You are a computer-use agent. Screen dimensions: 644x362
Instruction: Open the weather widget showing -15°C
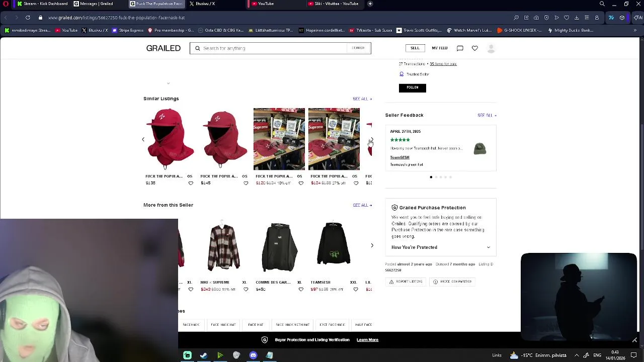(x=538, y=355)
